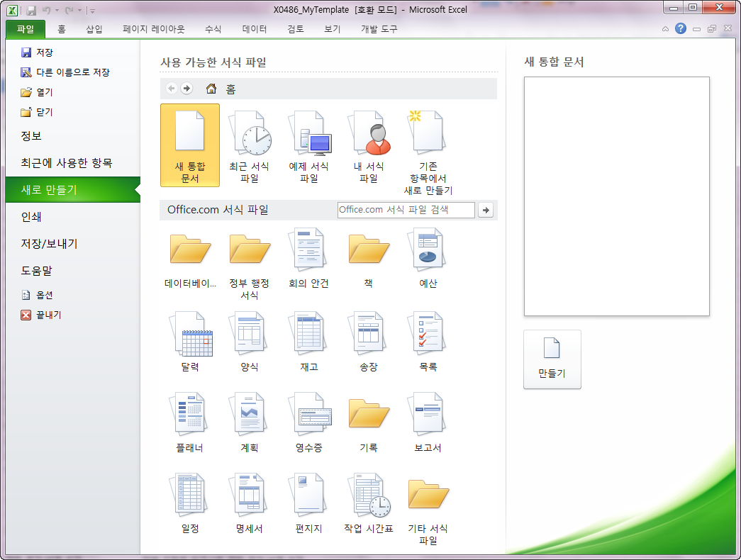Select the 새 통합 문서 blank workbook template
The image size is (741, 560).
(190, 145)
